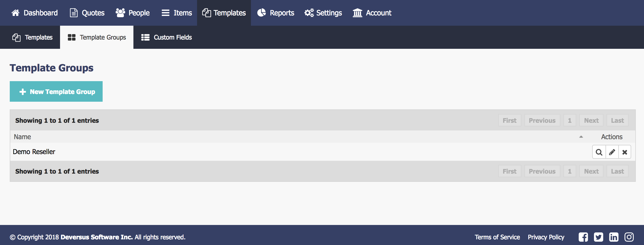Open the Privacy Policy link
Viewport: 644px width, 245px height.
[x=546, y=237]
